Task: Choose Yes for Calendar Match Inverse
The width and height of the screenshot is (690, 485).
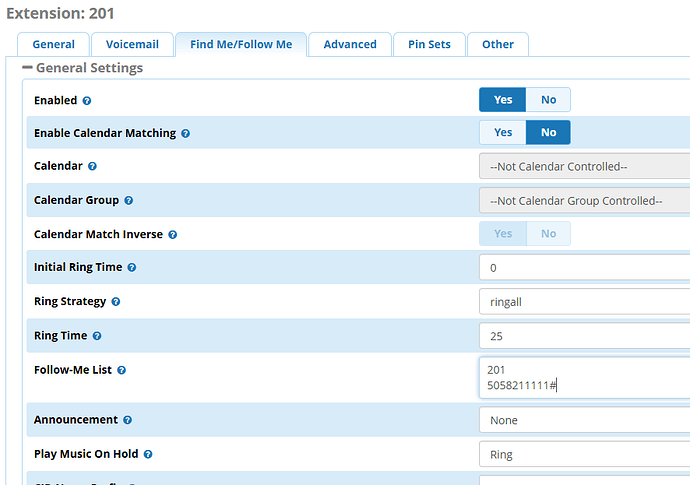Action: (x=503, y=234)
